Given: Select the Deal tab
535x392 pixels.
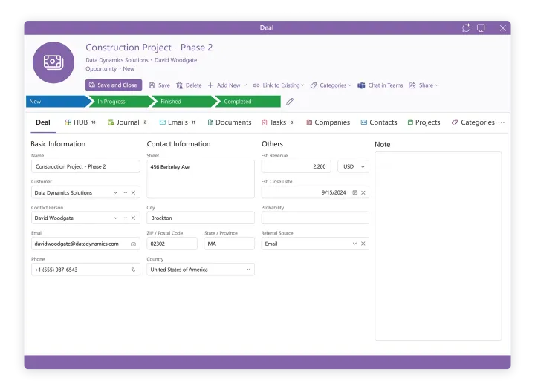Looking at the screenshot, I should tap(43, 122).
